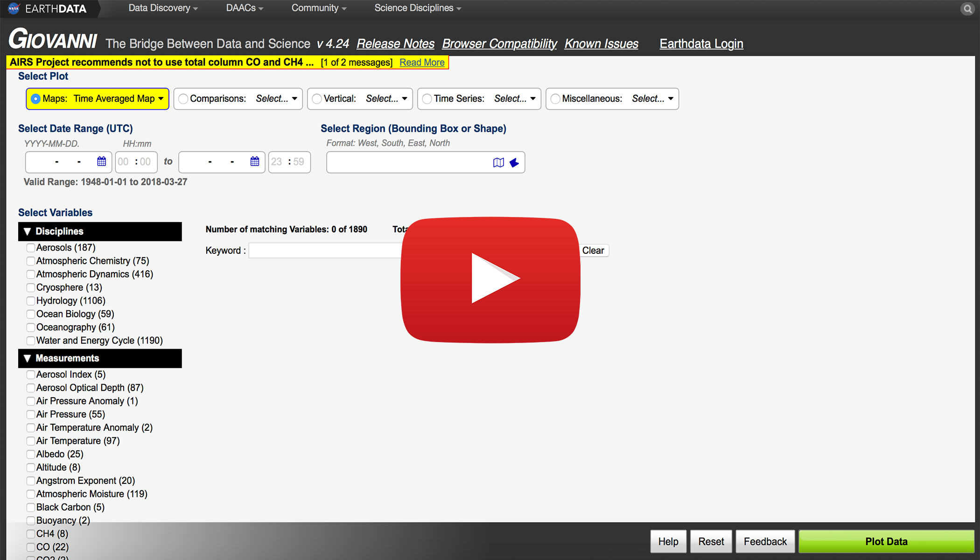The width and height of the screenshot is (980, 560).
Task: Check the Altitude checkbox
Action: 31,468
